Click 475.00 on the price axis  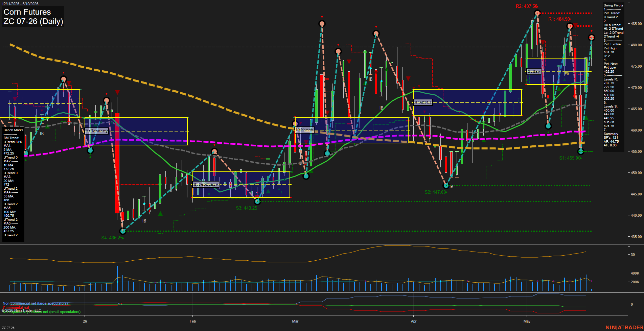click(636, 66)
